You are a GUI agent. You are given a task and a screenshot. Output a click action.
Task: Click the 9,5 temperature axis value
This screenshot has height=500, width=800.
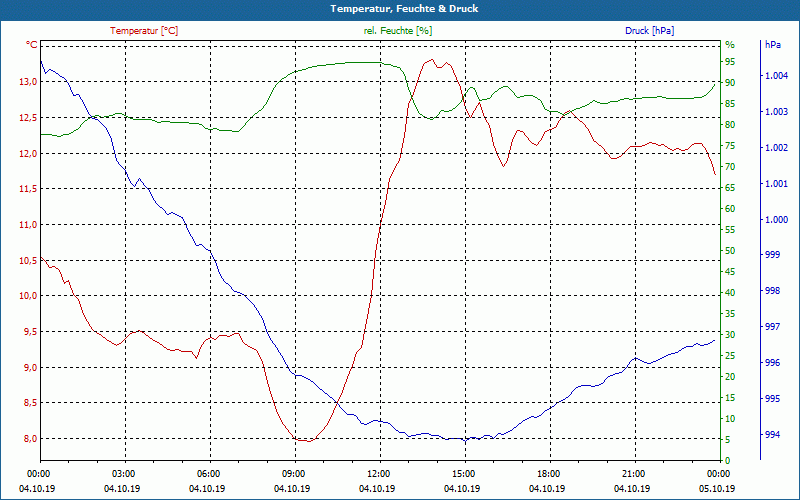(x=31, y=332)
